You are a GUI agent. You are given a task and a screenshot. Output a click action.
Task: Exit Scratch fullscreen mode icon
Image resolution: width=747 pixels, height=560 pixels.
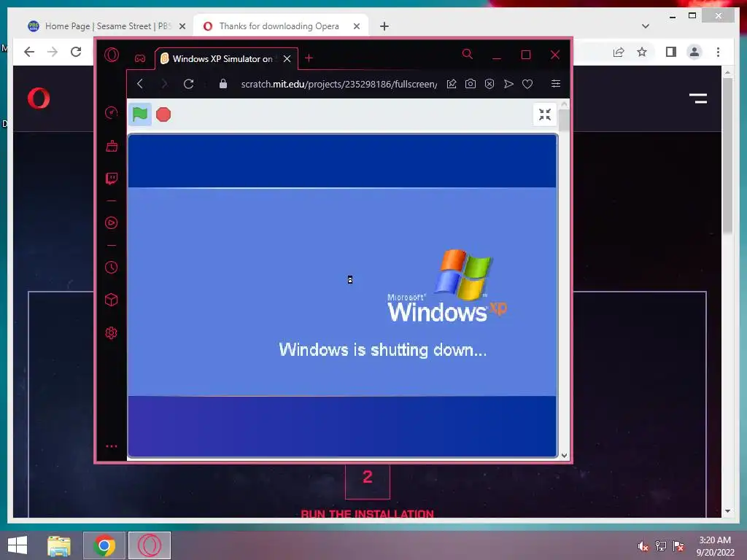(544, 114)
